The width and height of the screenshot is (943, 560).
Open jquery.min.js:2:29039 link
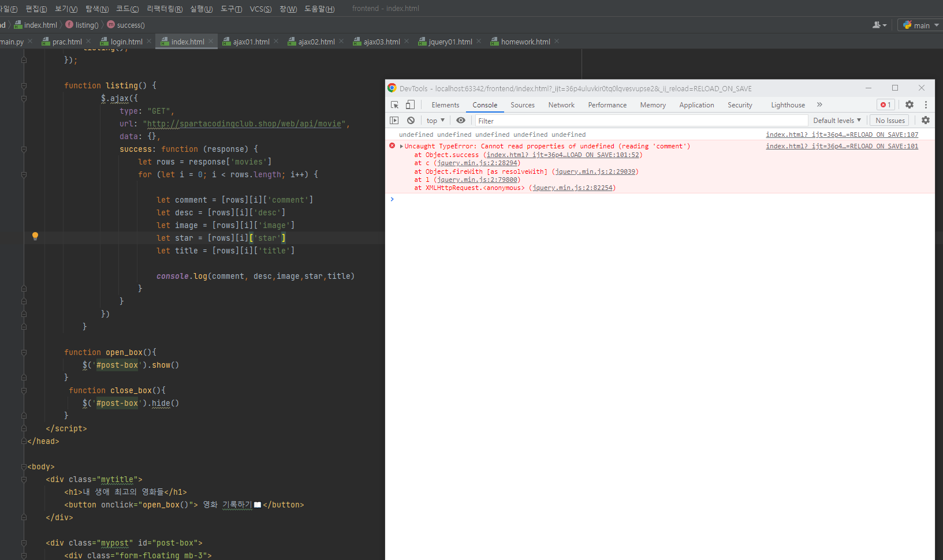[595, 171]
